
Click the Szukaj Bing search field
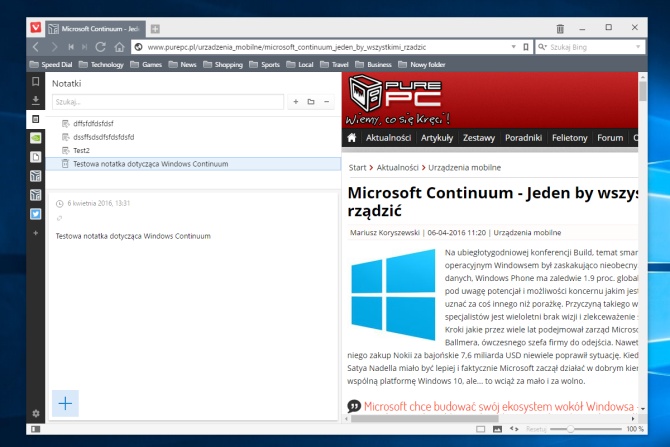(x=590, y=47)
